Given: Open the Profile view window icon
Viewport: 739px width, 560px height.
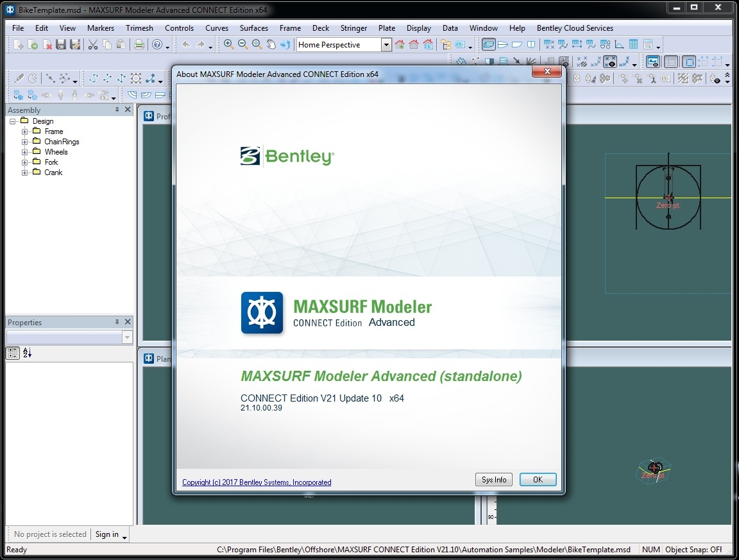Looking at the screenshot, I should coord(517,44).
